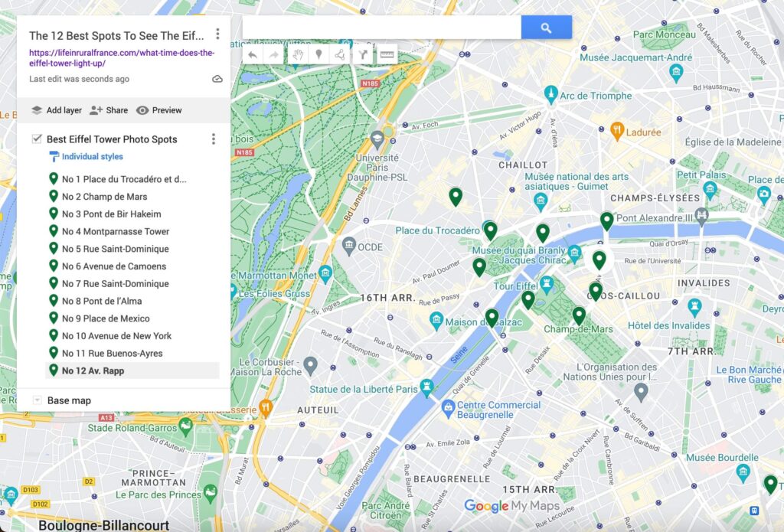Select No 10 Avenue de New York item
The height and width of the screenshot is (532, 784).
point(132,335)
